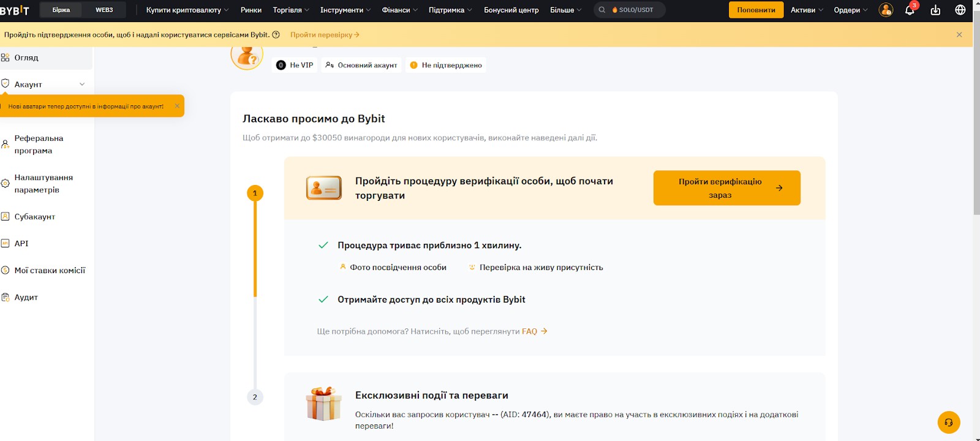Image resolution: width=980 pixels, height=441 pixels.
Task: Click 'Перевірка на живу присутність' text
Action: coord(541,268)
